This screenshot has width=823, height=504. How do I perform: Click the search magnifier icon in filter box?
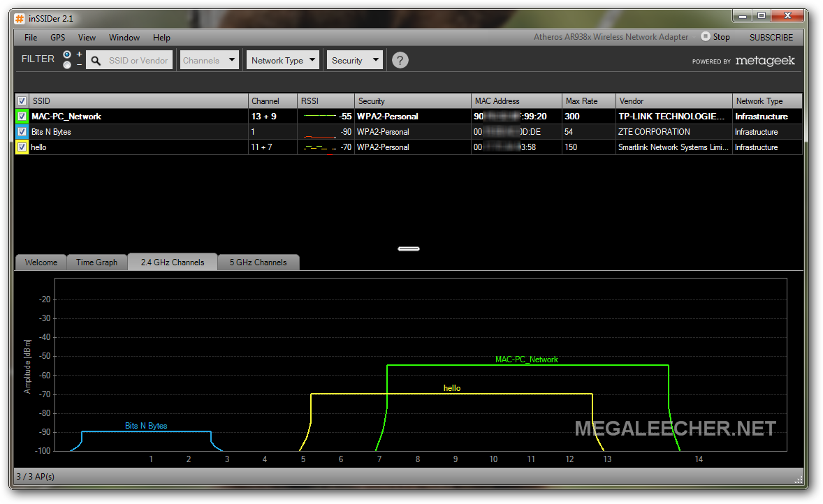pos(96,61)
